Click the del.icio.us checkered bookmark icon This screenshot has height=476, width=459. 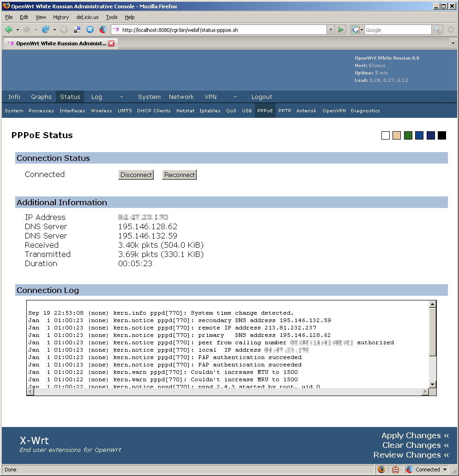point(77,30)
